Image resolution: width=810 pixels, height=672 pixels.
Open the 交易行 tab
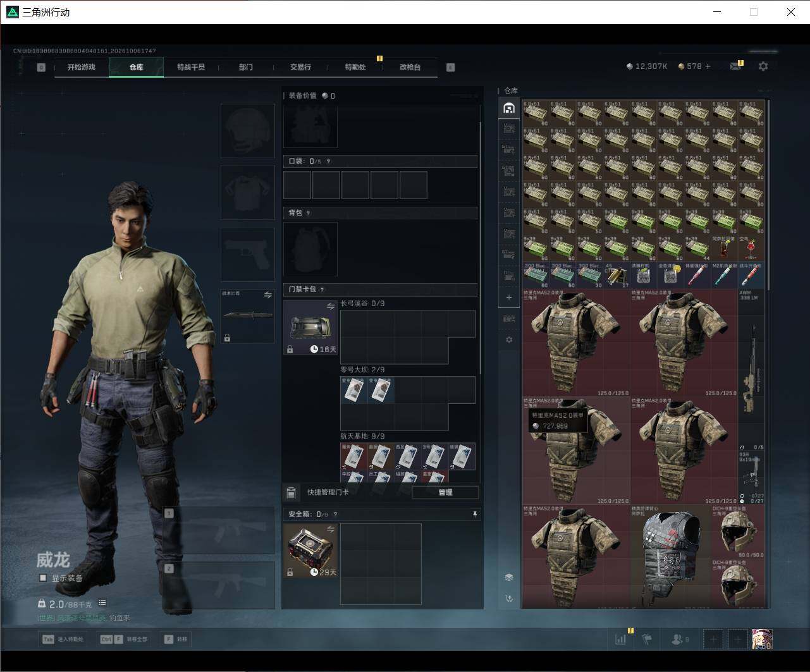coord(300,67)
